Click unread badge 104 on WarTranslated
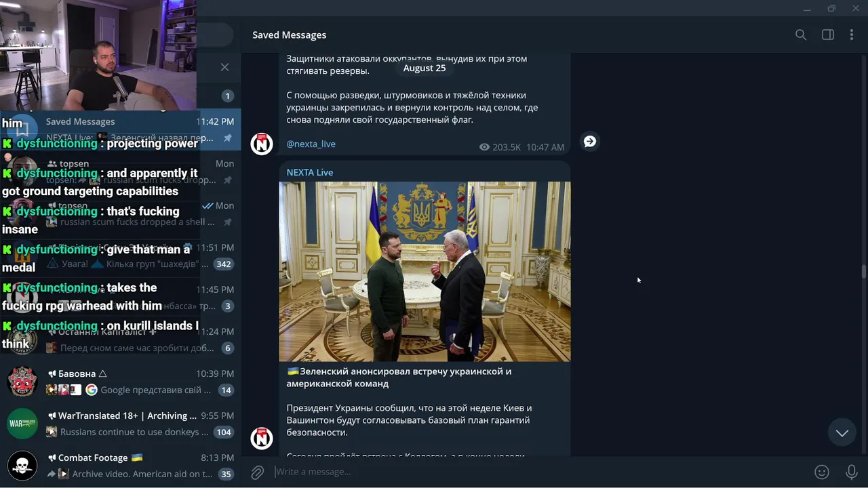Screen dimensions: 868x488 click(224, 432)
